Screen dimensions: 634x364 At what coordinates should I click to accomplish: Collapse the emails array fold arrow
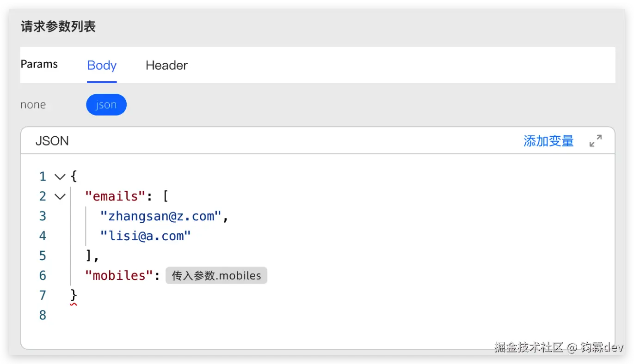(60, 196)
